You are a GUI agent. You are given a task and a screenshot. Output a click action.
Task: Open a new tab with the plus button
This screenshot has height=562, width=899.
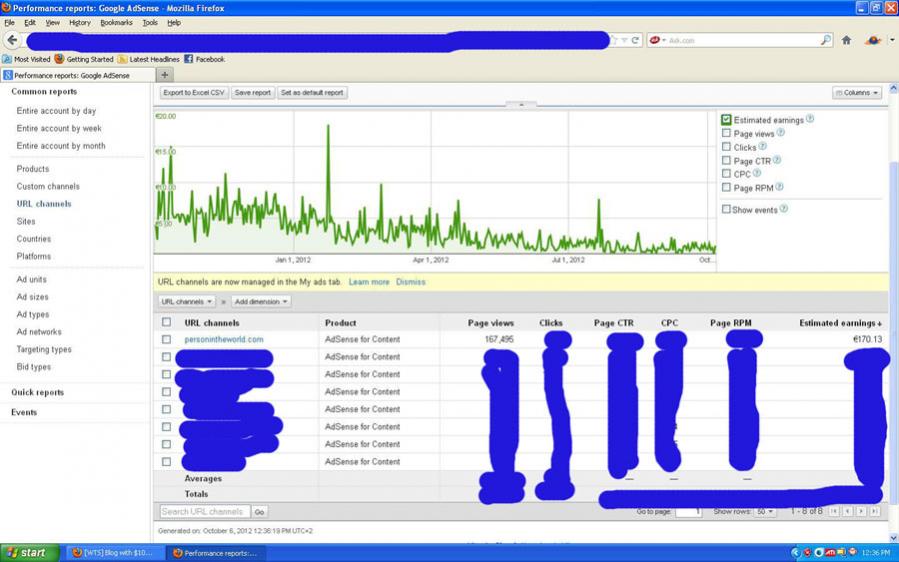click(x=165, y=75)
